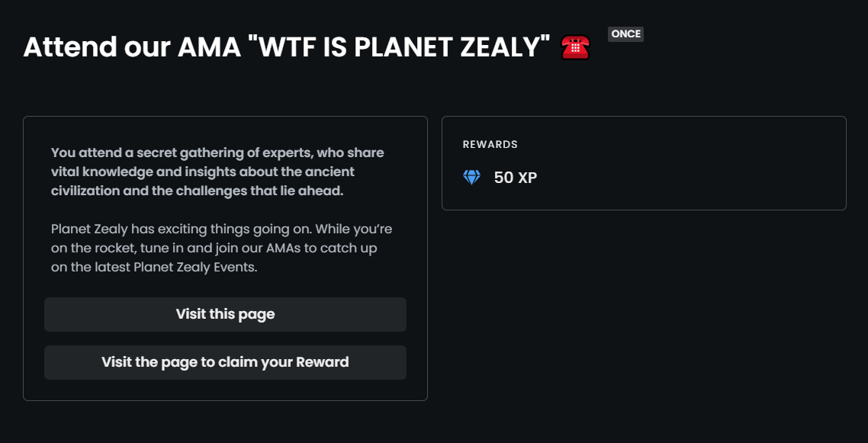Collapse the rewards panel
The image size is (868, 443).
point(643,162)
